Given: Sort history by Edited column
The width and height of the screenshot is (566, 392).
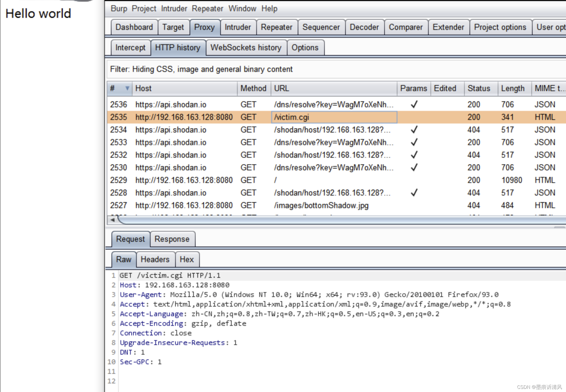Looking at the screenshot, I should click(447, 88).
